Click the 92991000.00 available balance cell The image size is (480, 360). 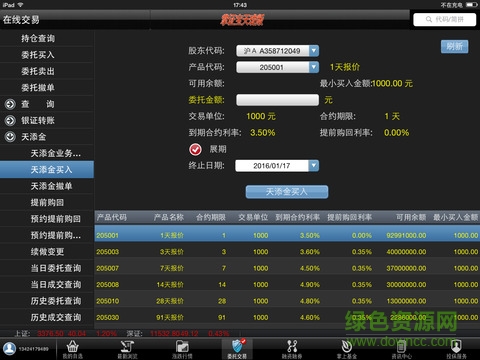click(406, 235)
